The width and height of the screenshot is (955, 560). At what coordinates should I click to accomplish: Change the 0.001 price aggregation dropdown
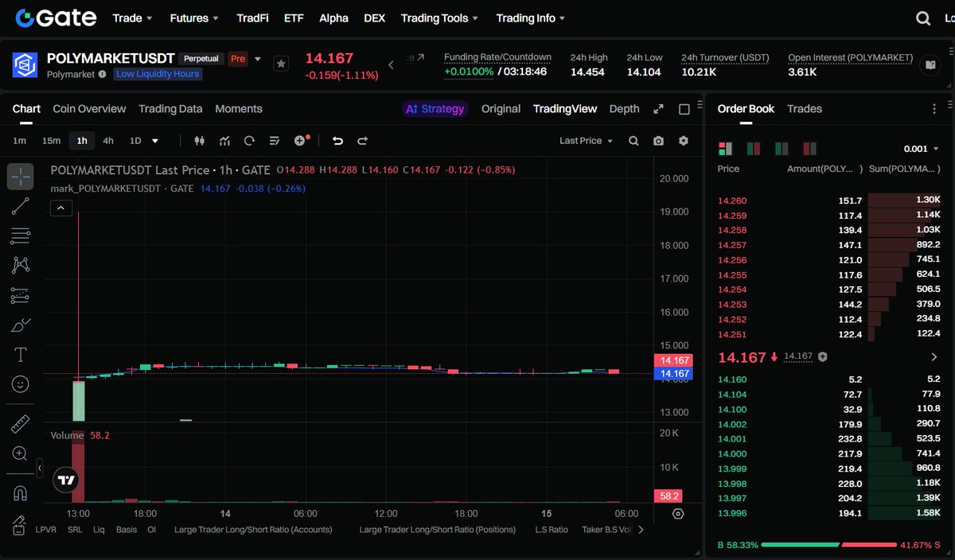click(922, 149)
